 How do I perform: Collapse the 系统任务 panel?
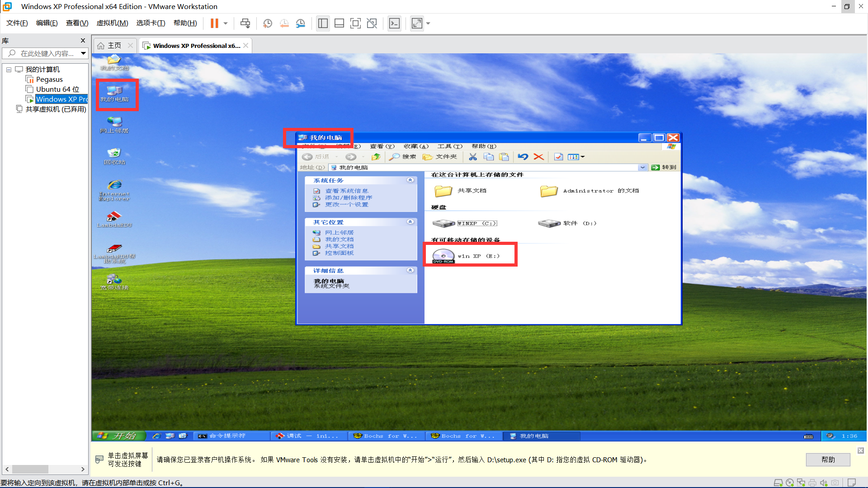[410, 180]
